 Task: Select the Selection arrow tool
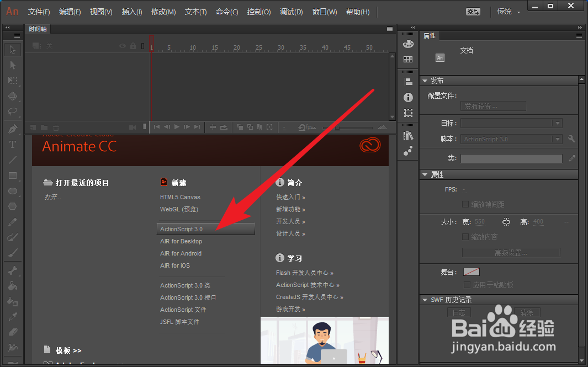[12, 50]
